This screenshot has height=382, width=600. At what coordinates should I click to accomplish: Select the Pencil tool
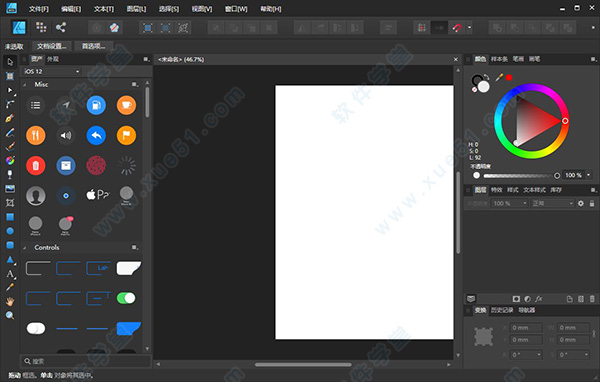[x=10, y=132]
